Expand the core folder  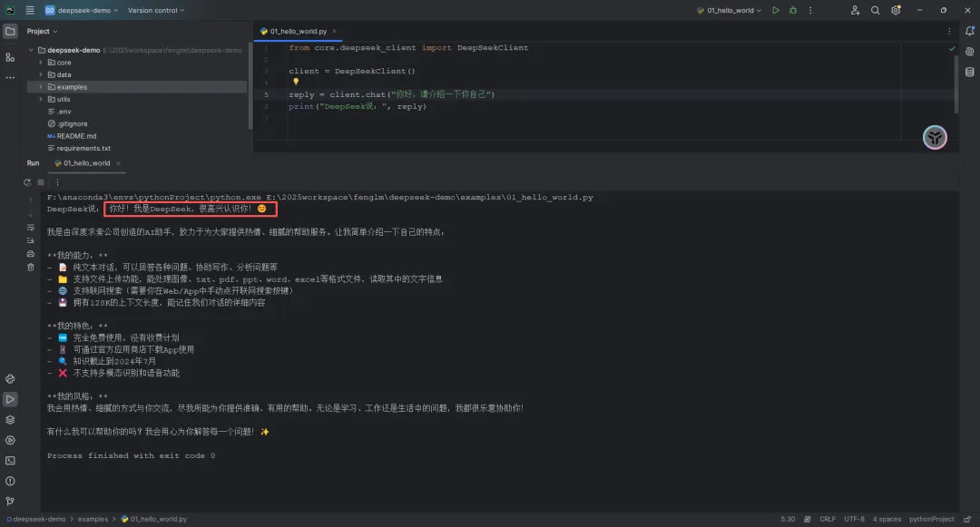coord(41,63)
